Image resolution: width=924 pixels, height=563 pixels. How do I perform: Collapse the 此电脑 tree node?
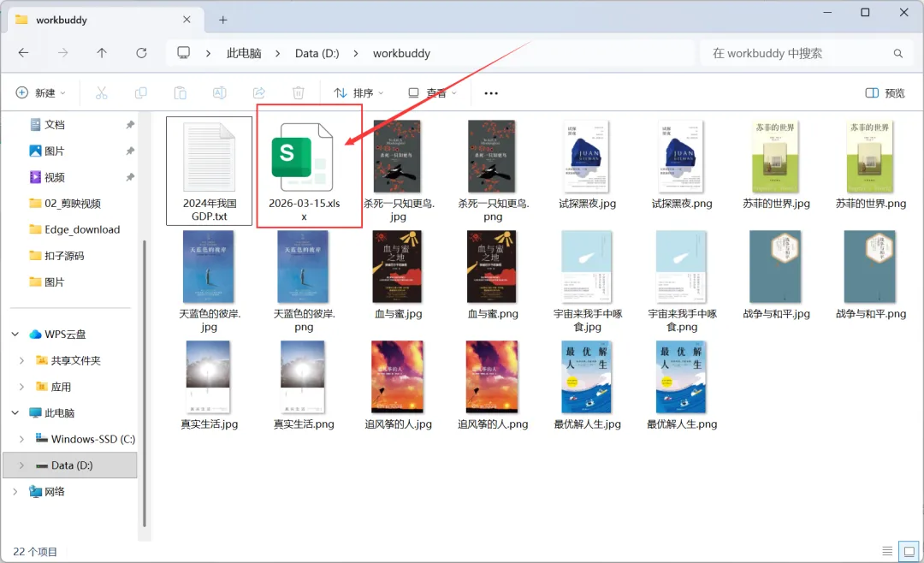pos(15,412)
